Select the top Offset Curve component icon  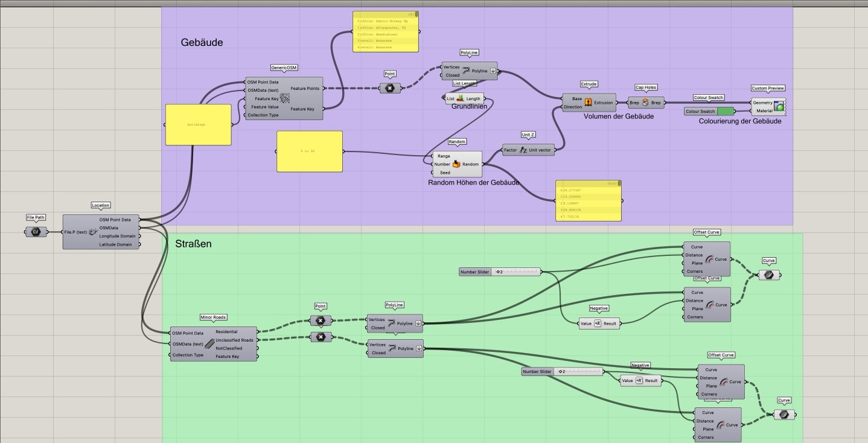(x=708, y=258)
